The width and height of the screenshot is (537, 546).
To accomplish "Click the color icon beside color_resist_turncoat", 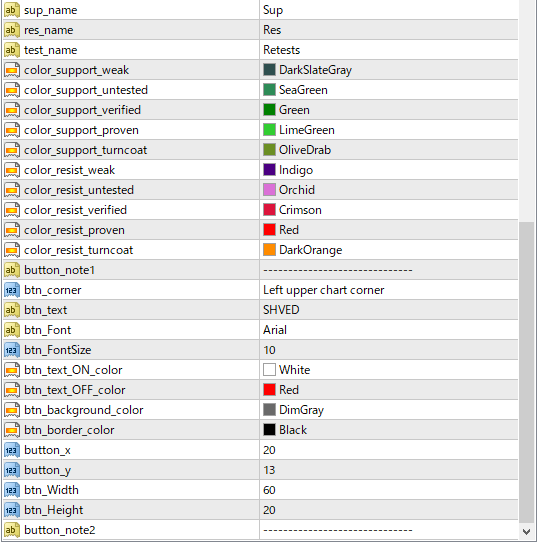I will pos(11,250).
